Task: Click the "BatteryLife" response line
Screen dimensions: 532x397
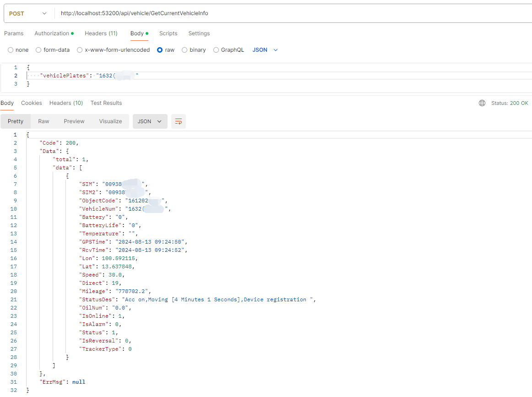Action: [110, 225]
